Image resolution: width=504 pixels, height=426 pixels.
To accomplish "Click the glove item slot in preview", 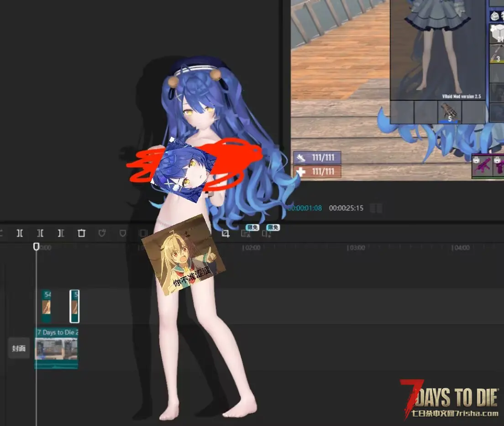I will [449, 112].
